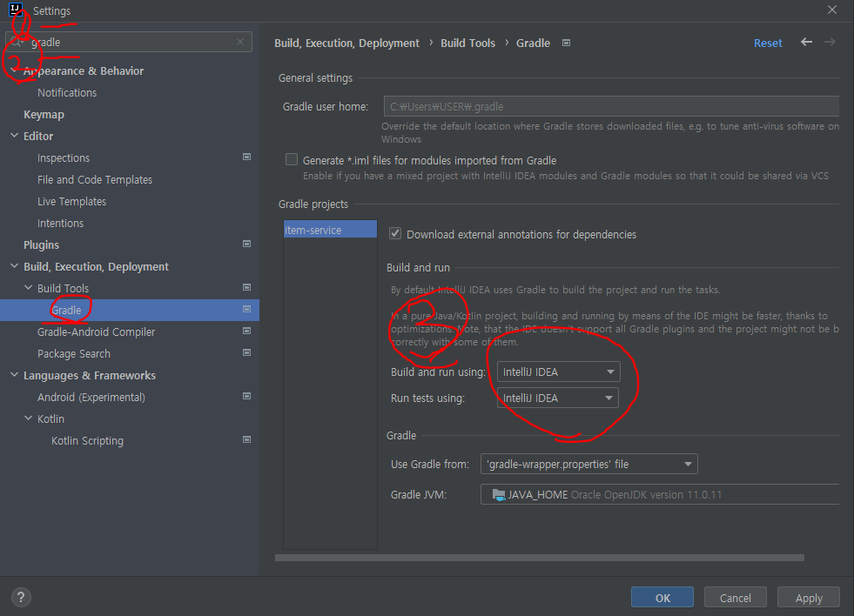
Task: Open Package Search settings
Action: coord(73,354)
